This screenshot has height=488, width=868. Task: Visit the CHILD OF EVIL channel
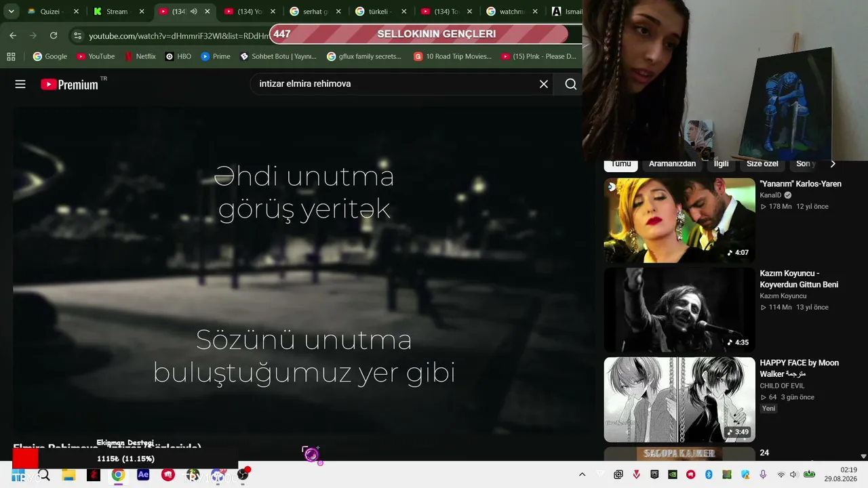click(782, 386)
